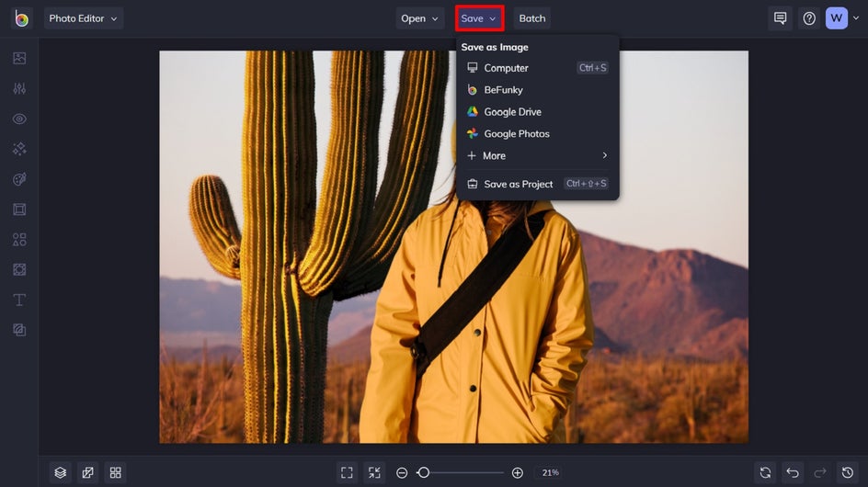
Task: Undo the last action
Action: pyautogui.click(x=793, y=472)
